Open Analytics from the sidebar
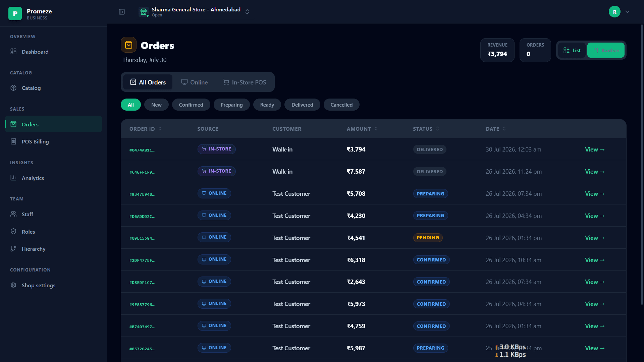The width and height of the screenshot is (644, 362). 54,178
